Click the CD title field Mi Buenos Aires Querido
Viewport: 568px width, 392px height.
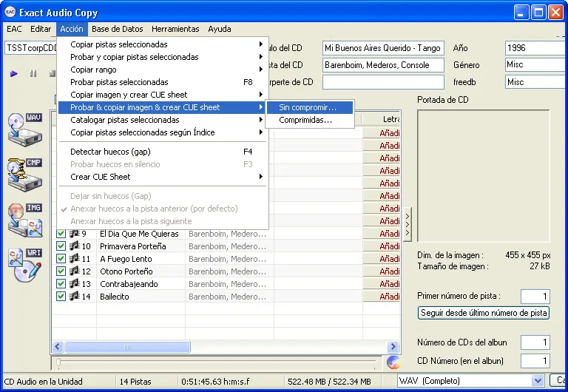383,48
